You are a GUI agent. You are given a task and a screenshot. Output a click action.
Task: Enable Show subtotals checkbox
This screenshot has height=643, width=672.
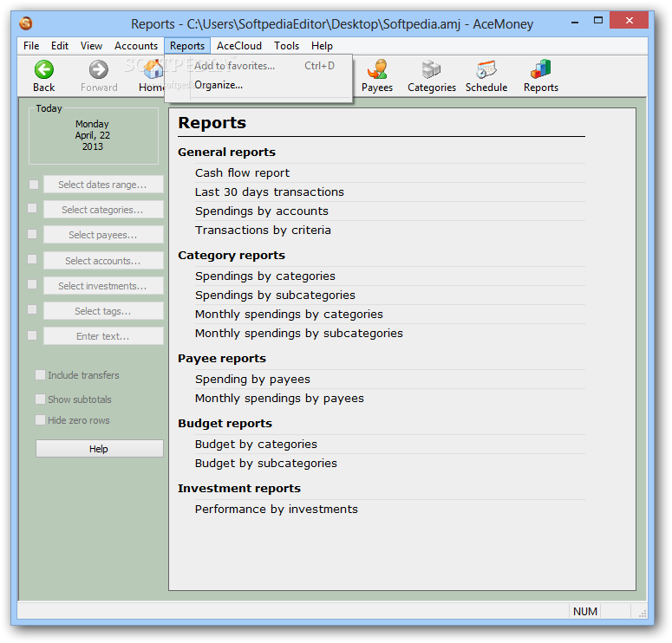tap(40, 399)
